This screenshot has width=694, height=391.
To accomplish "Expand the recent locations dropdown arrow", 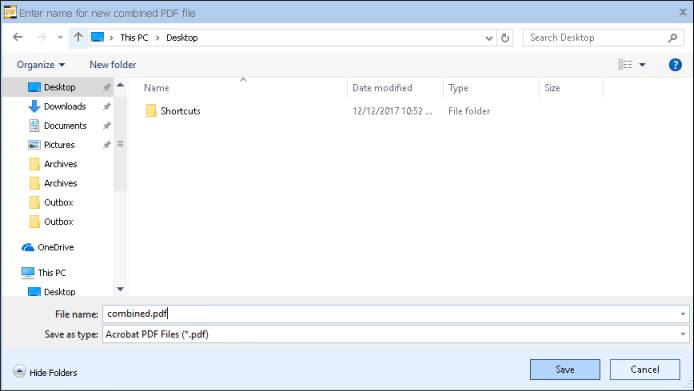I will point(60,38).
